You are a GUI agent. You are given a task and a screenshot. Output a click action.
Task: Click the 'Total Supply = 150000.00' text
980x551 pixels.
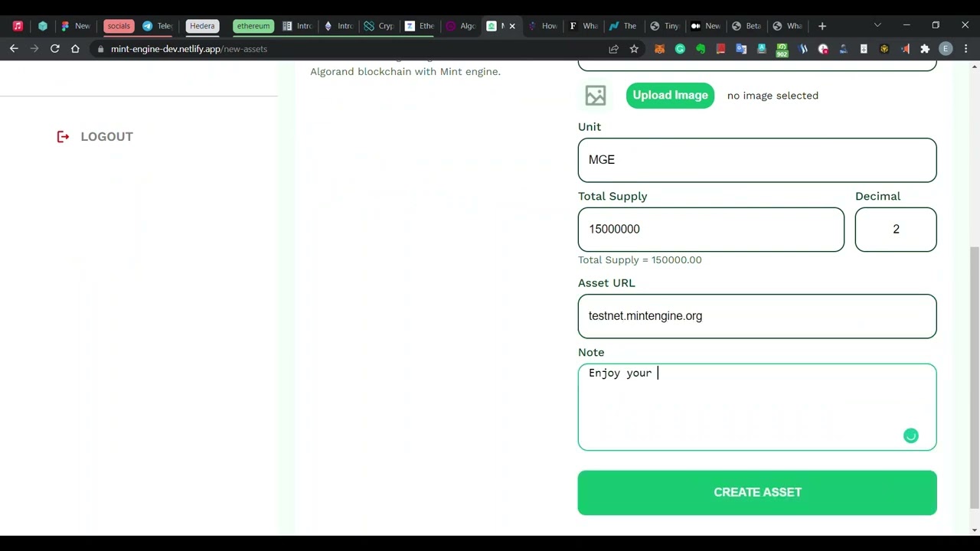(x=639, y=260)
